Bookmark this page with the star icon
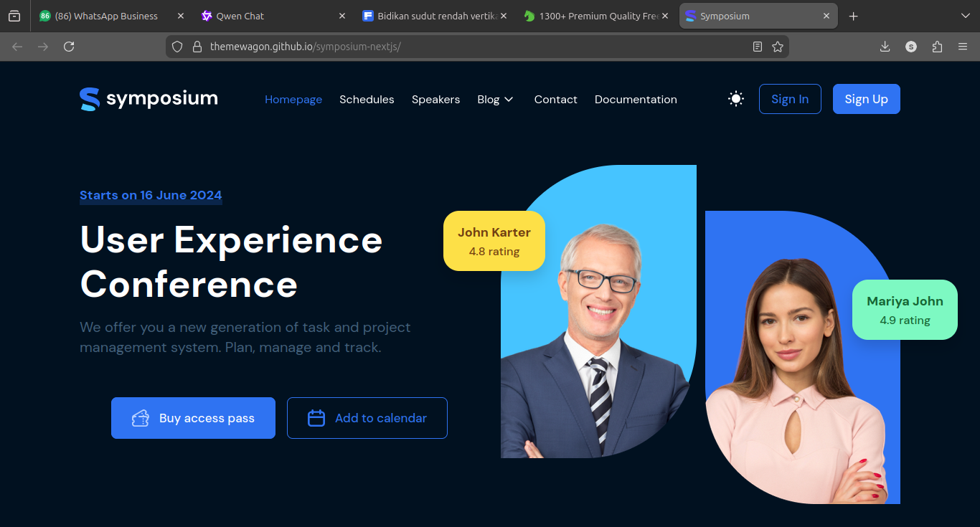 coord(777,47)
